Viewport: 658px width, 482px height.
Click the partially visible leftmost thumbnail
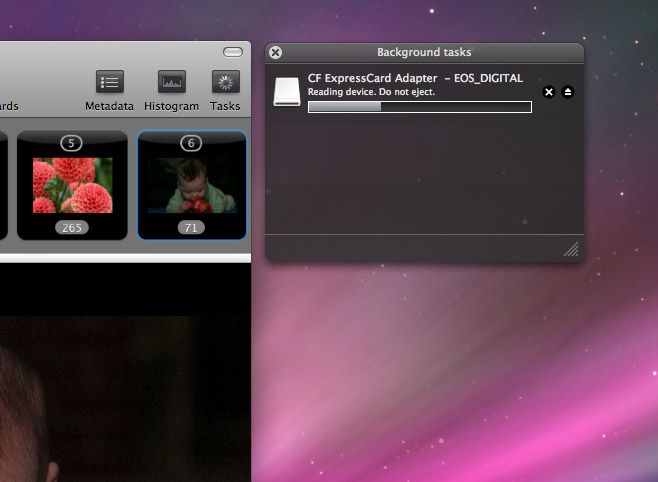[3, 185]
